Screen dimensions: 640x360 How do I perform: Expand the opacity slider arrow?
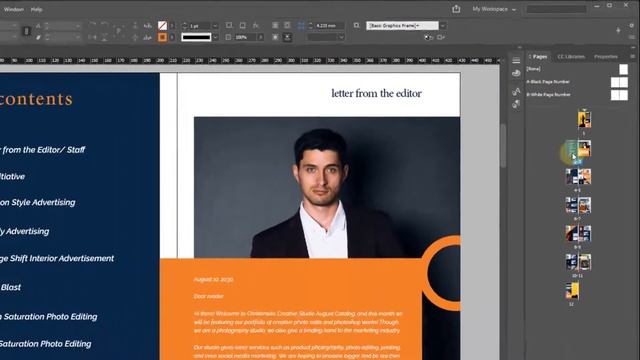(260, 37)
